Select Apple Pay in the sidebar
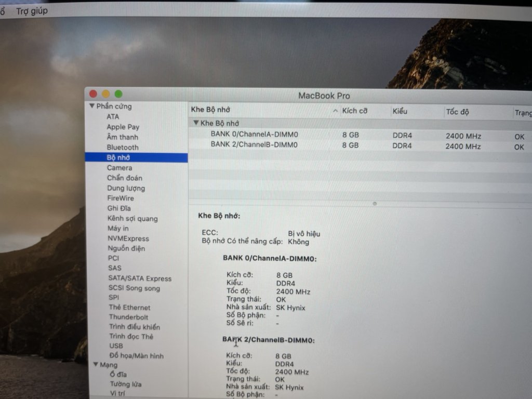 pyautogui.click(x=123, y=127)
